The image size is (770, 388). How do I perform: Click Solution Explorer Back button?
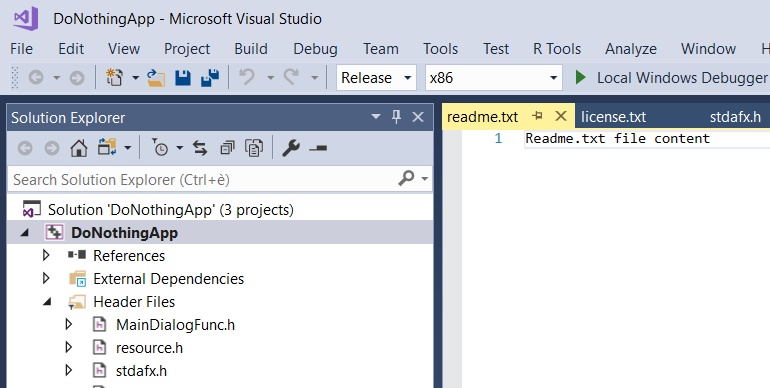click(x=25, y=148)
